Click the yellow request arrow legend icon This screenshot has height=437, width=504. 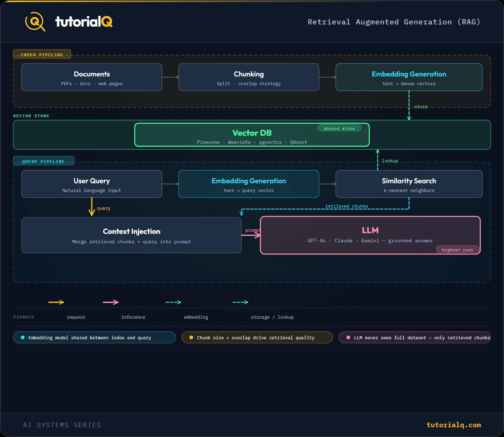click(x=56, y=302)
